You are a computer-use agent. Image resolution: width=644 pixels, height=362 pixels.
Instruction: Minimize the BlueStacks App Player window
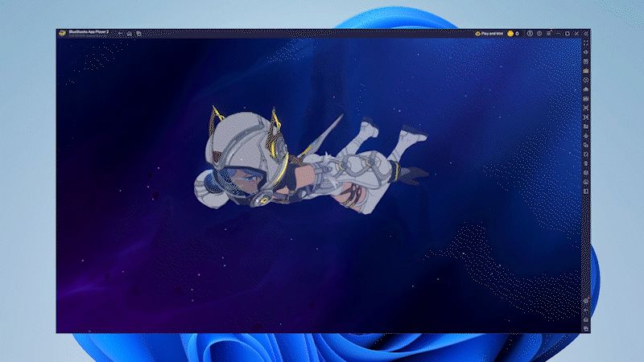click(557, 34)
